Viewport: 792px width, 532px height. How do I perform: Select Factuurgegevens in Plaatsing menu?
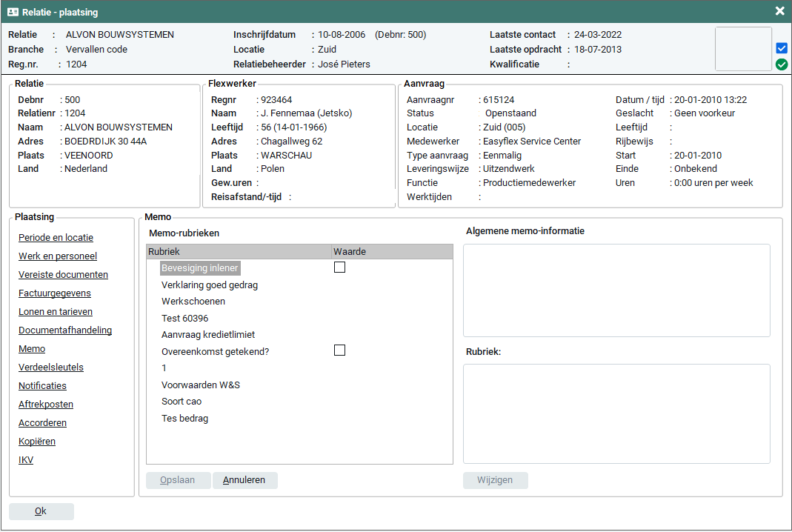[55, 293]
